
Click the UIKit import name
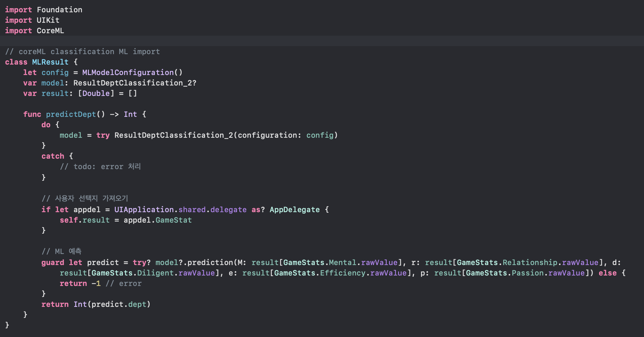click(x=48, y=20)
